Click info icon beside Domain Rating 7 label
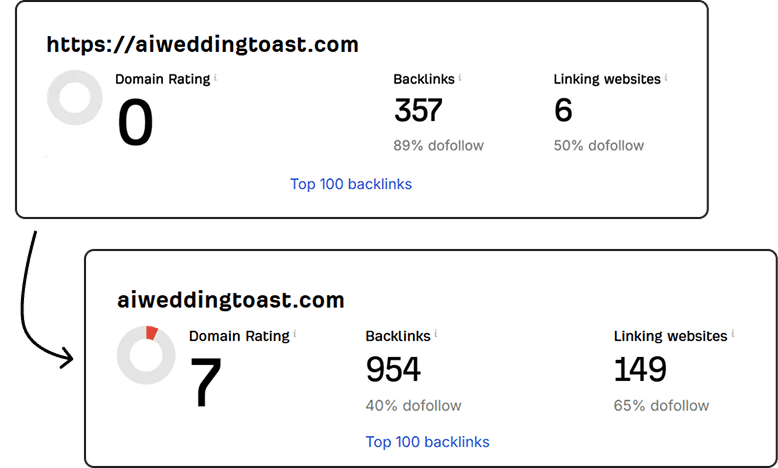The width and height of the screenshot is (778, 468). pos(295,334)
